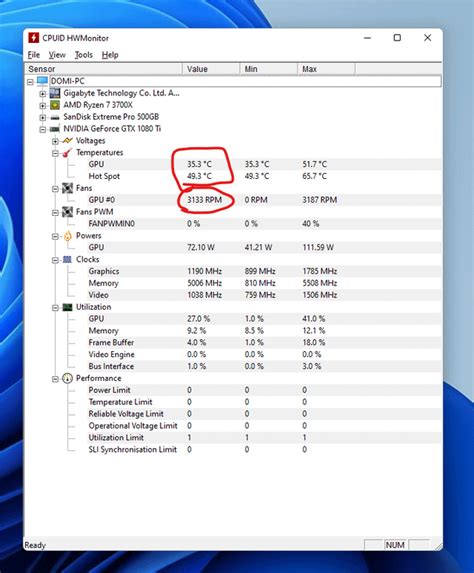Screen dimensions: 474x573
Task: Click the DOMI-PC computer icon
Action: [x=42, y=81]
